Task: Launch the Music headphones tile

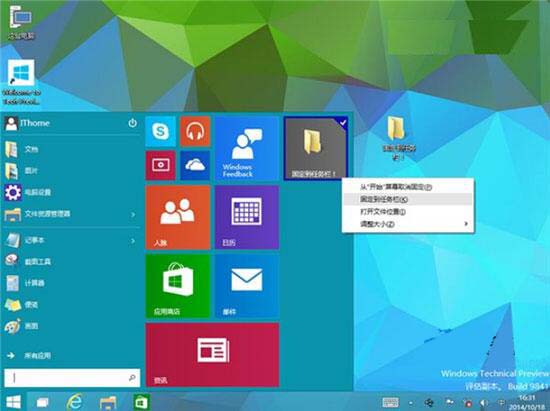Action: pyautogui.click(x=195, y=132)
